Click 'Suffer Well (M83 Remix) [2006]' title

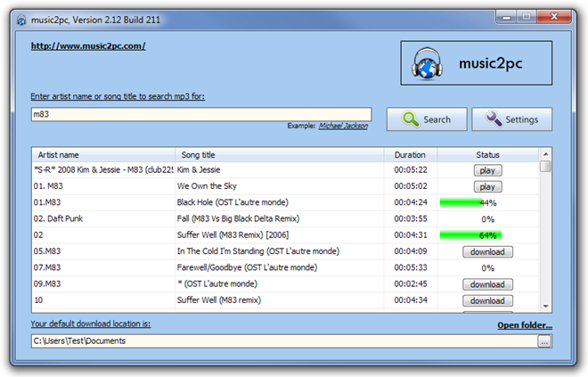pos(233,235)
